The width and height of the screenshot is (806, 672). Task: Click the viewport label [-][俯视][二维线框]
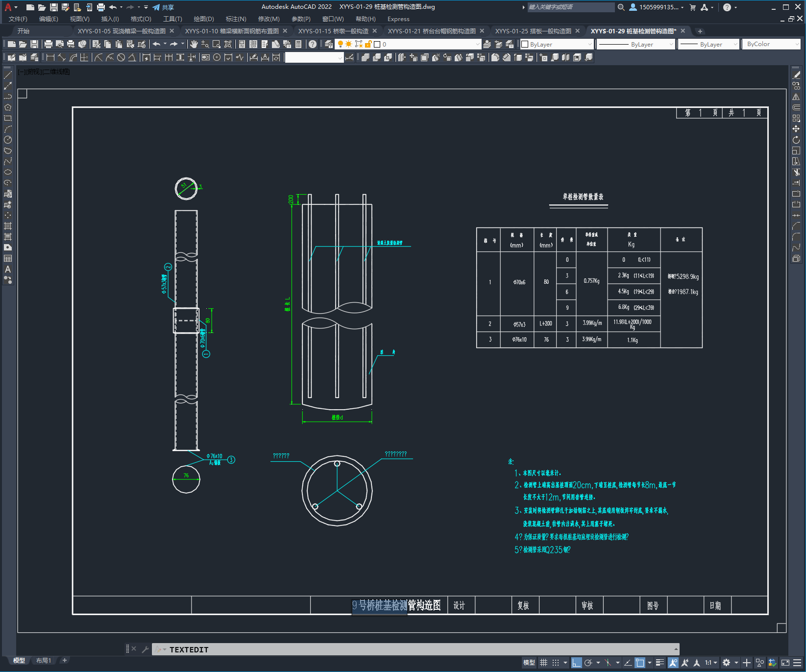[44, 72]
